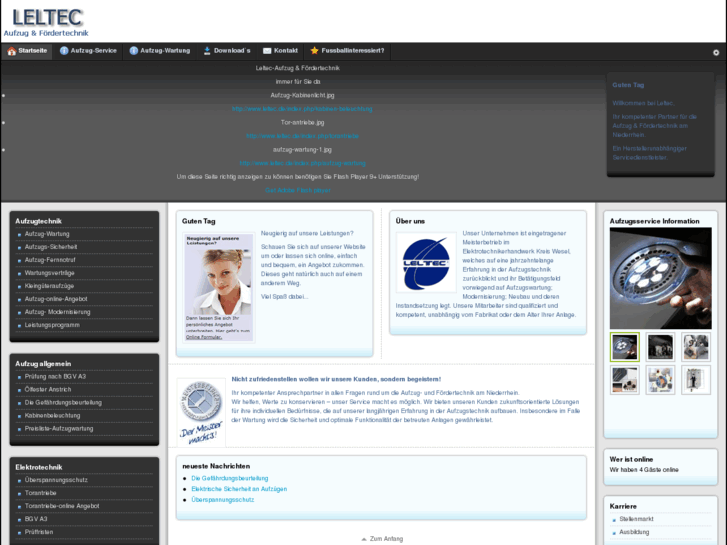Open Aufzug-online-Angebot sidebar link
Viewport: 727px width, 545px height.
(x=56, y=299)
